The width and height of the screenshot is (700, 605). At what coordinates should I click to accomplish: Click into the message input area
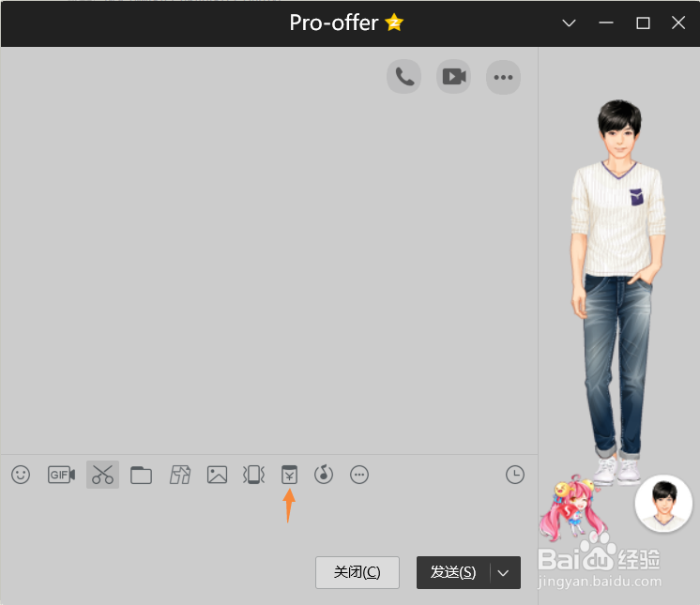(267, 520)
